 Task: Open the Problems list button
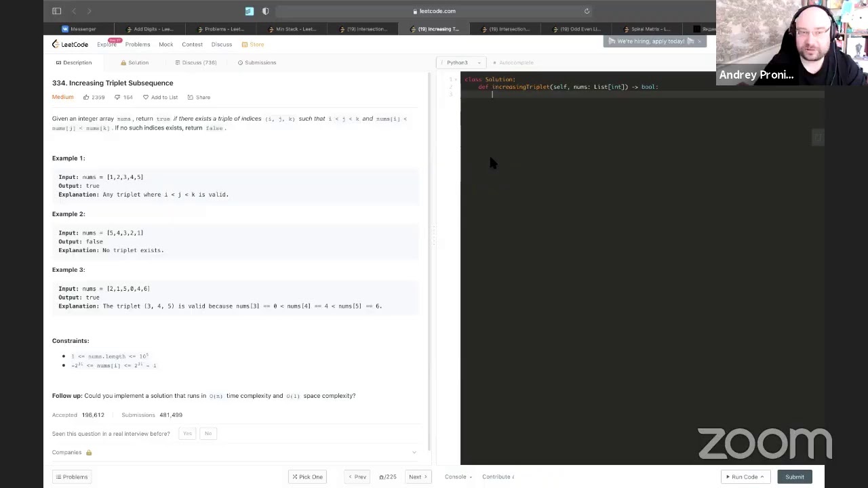[x=72, y=477]
